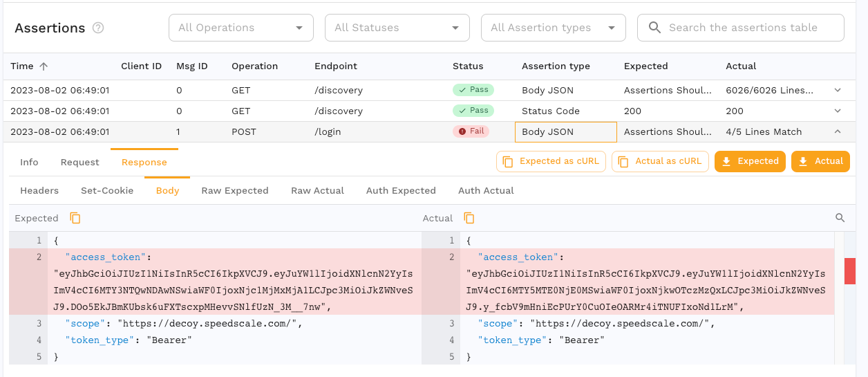Click the Status Code assertion type cell
This screenshot has height=377, width=868.
point(551,111)
